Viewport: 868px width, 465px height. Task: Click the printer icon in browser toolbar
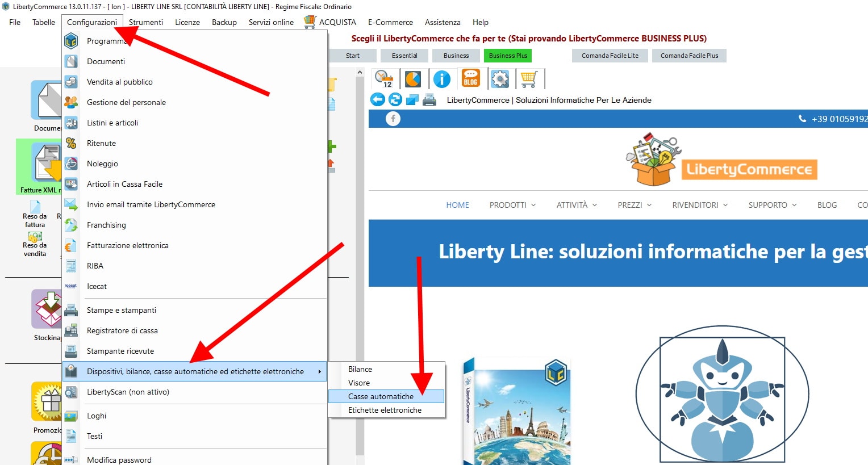430,100
